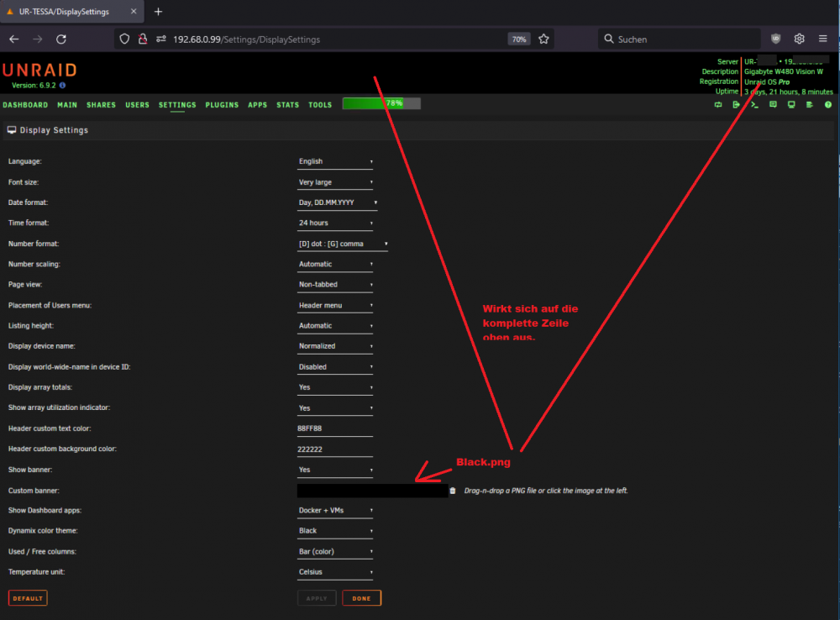
Task: Click the DONE button
Action: (361, 598)
